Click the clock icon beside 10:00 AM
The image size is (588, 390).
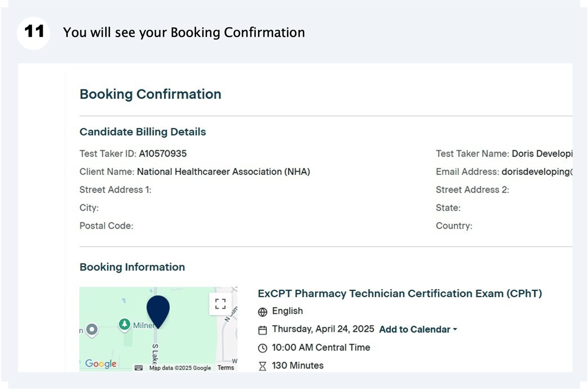point(263,348)
